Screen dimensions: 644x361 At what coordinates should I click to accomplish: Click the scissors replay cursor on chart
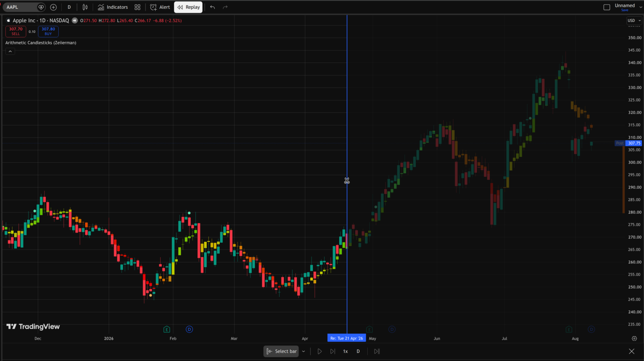point(347,181)
